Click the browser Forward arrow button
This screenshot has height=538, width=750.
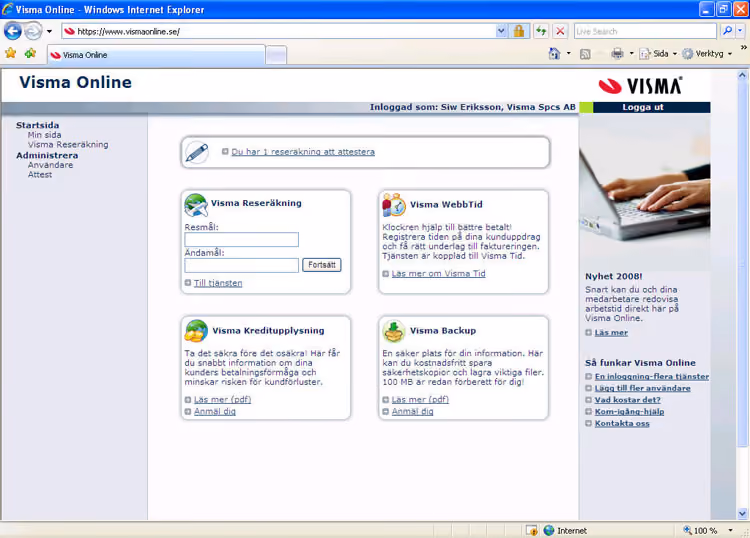pos(33,32)
